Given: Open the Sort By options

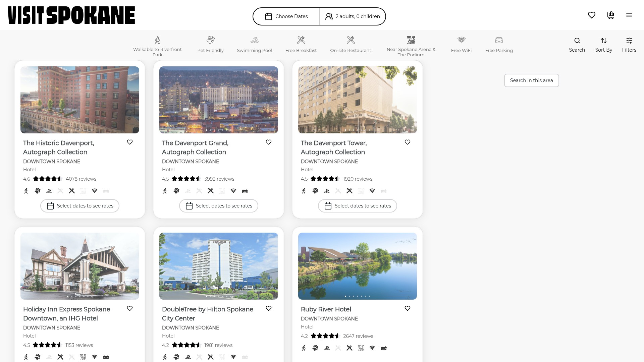Looking at the screenshot, I should click(604, 45).
